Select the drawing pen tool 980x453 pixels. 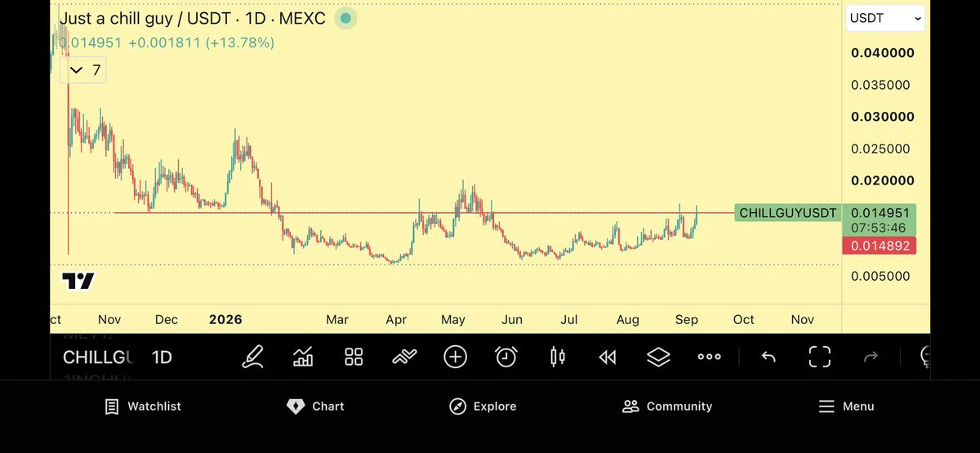pos(253,357)
